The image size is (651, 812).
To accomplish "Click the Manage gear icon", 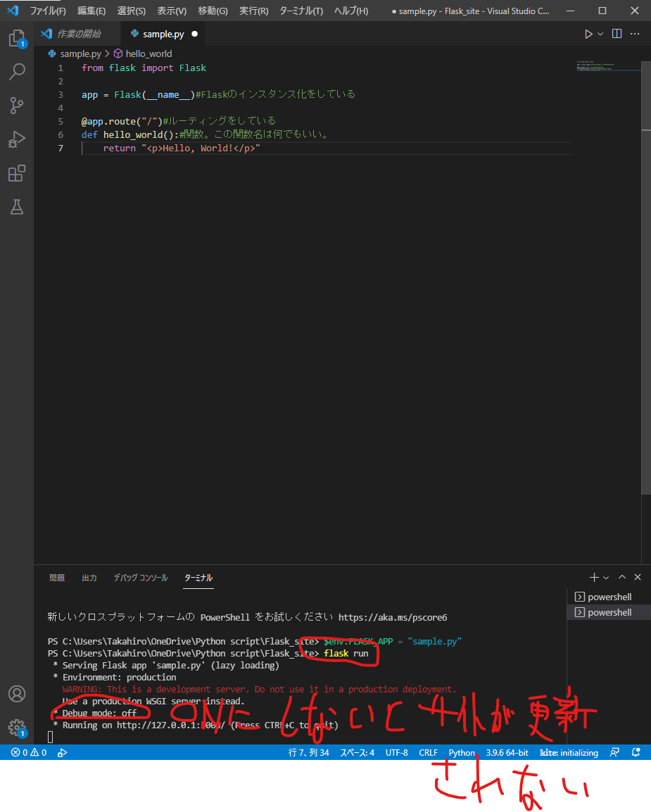I will pos(18,728).
